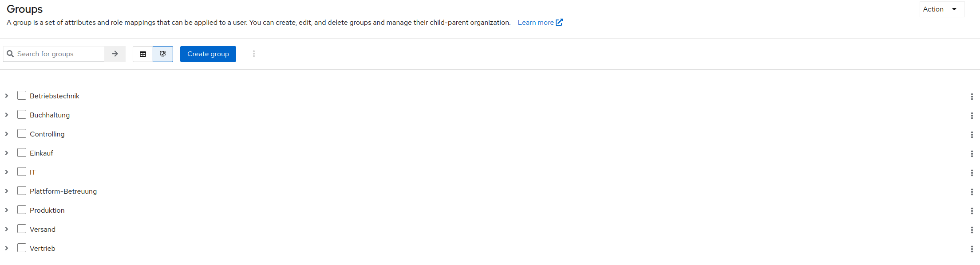Open kebab menu for Versand row

pos(972,230)
